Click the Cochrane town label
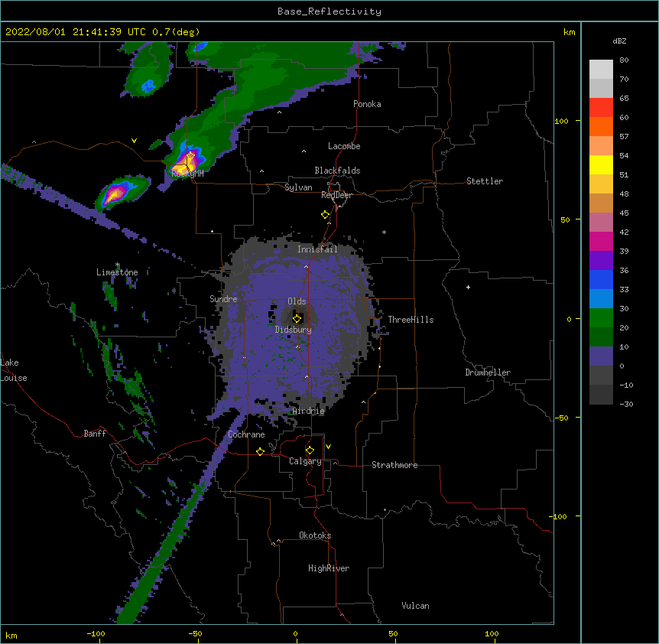Screen dimensions: 659x644 [x=246, y=434]
